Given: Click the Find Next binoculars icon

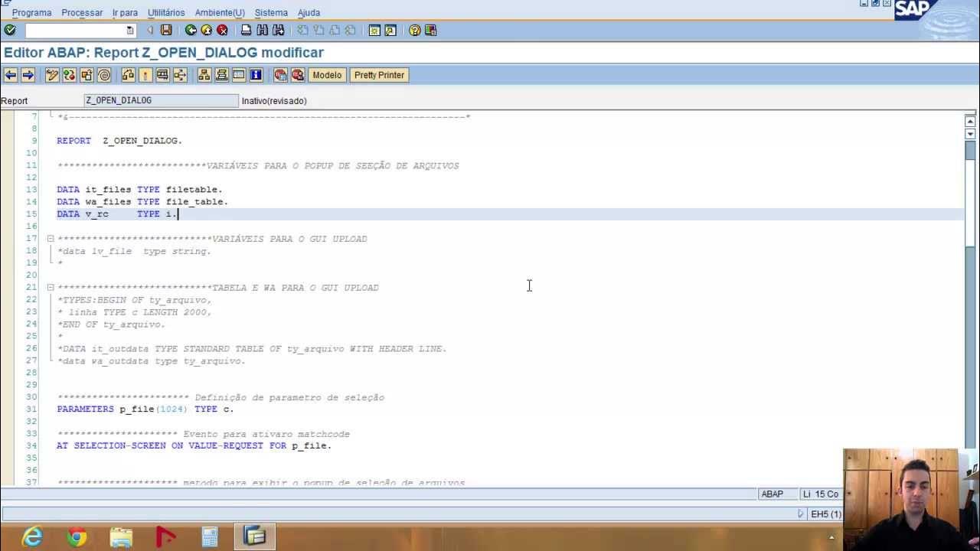Looking at the screenshot, I should tap(279, 30).
